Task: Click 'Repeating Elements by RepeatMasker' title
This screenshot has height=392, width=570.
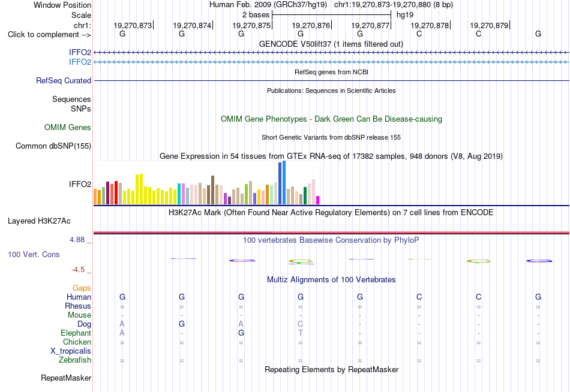Action: [x=331, y=369]
